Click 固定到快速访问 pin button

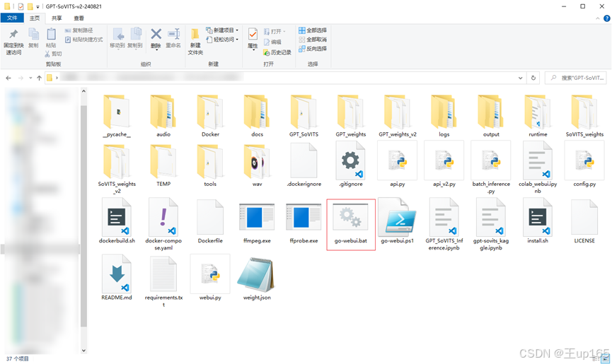pos(13,42)
